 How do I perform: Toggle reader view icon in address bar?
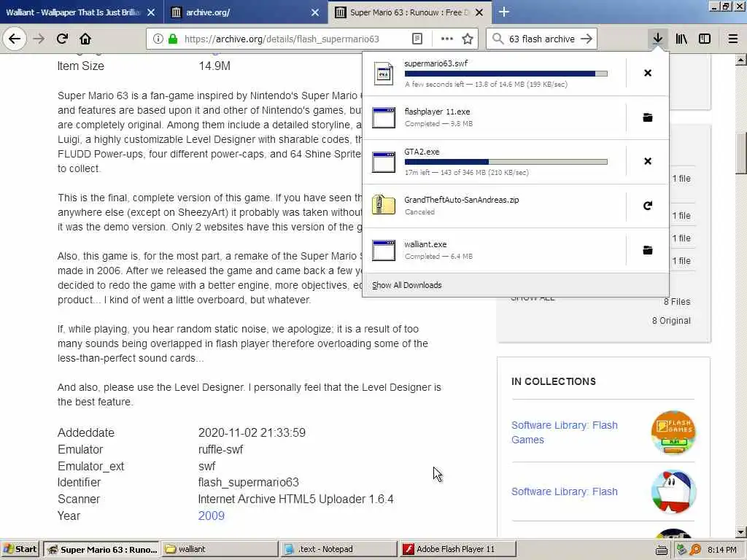[417, 39]
